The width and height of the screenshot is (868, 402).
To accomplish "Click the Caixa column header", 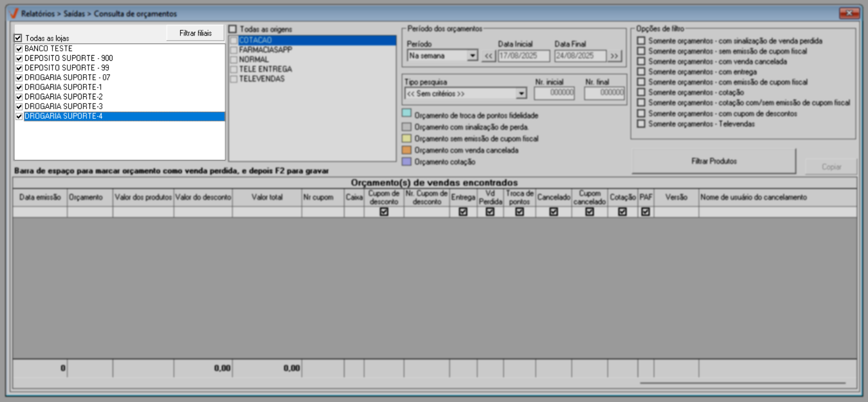I will 354,198.
